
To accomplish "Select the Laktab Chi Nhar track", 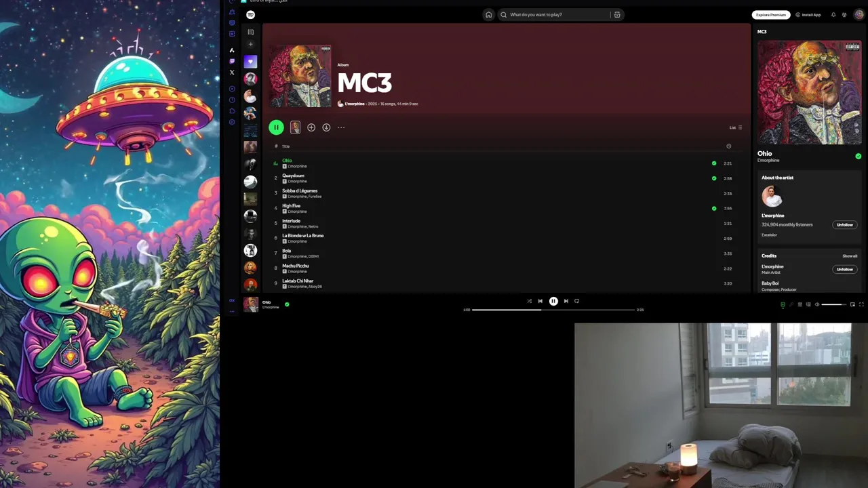I will [x=298, y=281].
